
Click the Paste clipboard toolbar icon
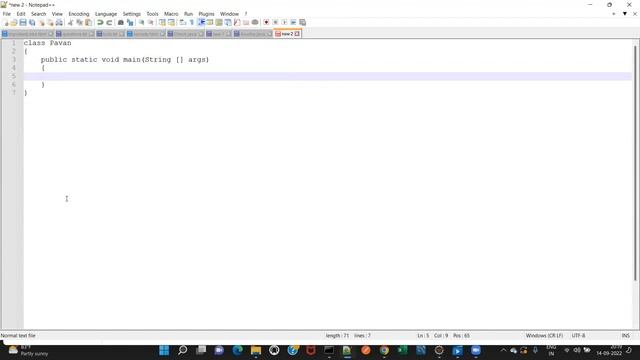tap(89, 22)
